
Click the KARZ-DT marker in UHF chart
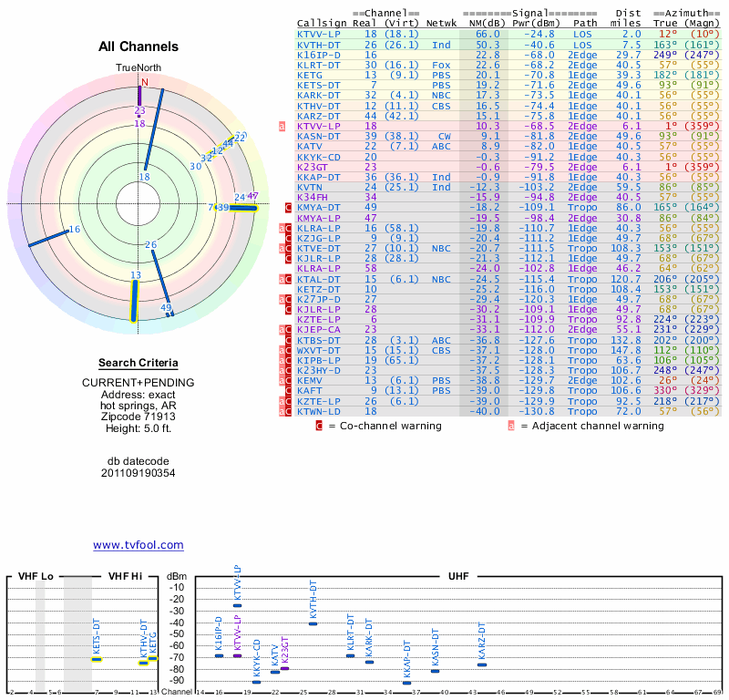click(x=481, y=664)
